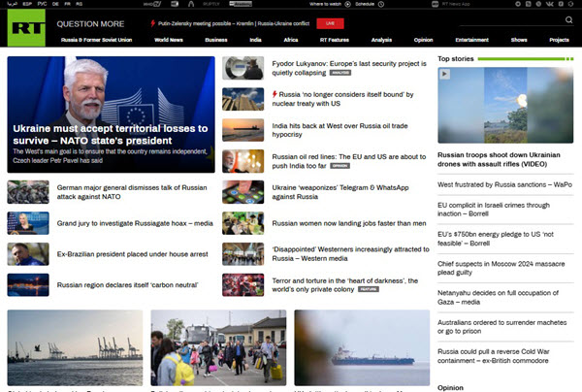Click the video play icon on Top stories image

click(444, 75)
